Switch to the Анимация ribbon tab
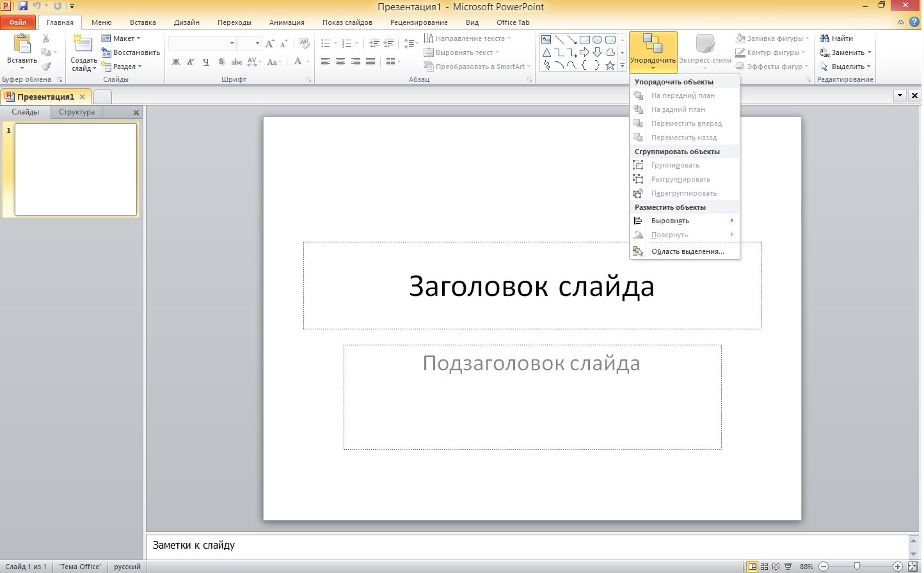This screenshot has height=573, width=924. click(287, 22)
